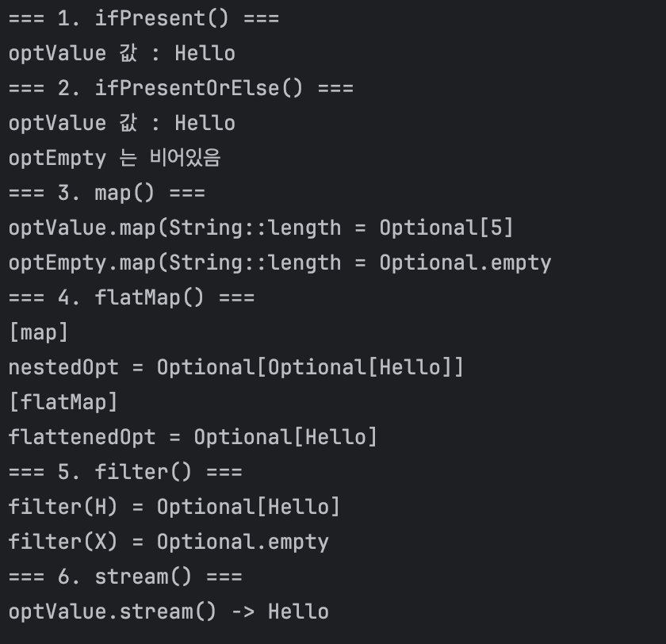666x644 pixels.
Task: Click the optValue.map(String::length output line
Action: [261, 228]
